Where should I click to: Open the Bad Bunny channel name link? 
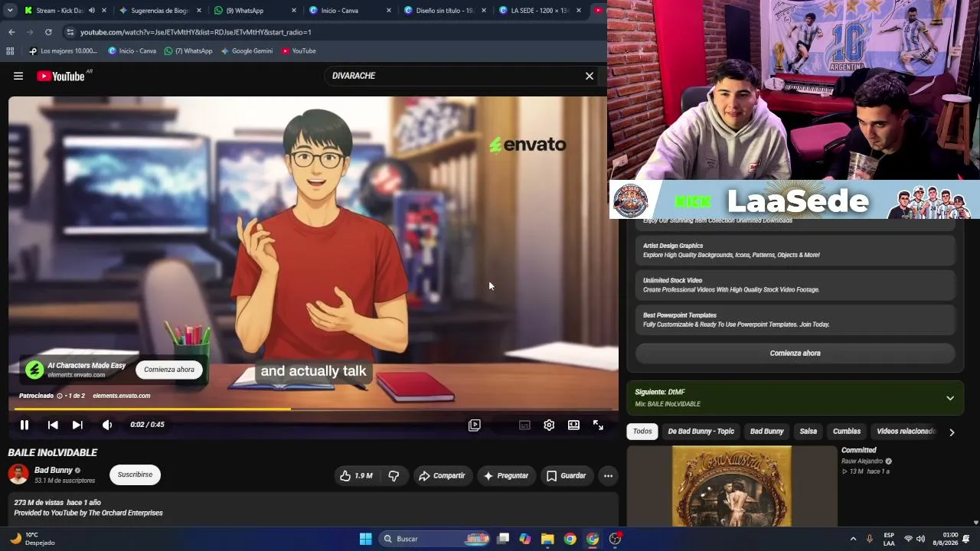click(54, 470)
